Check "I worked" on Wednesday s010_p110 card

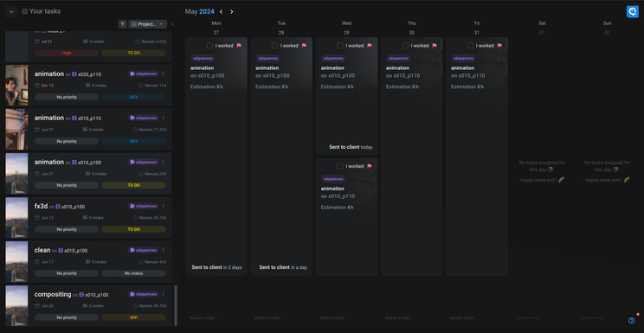pyautogui.click(x=339, y=166)
